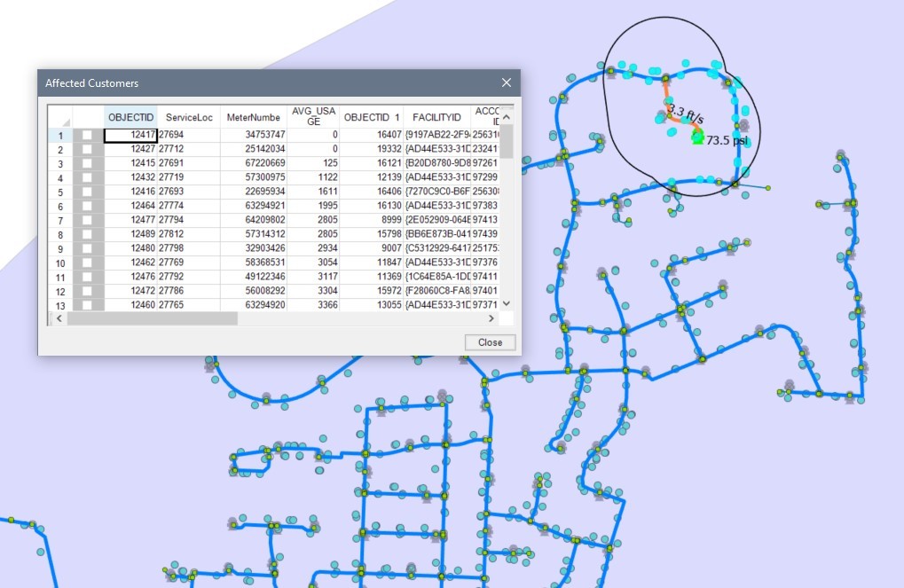Viewport: 904px width, 588px height.
Task: Click the vertical scrollbar thumb in grid
Action: tap(507, 142)
